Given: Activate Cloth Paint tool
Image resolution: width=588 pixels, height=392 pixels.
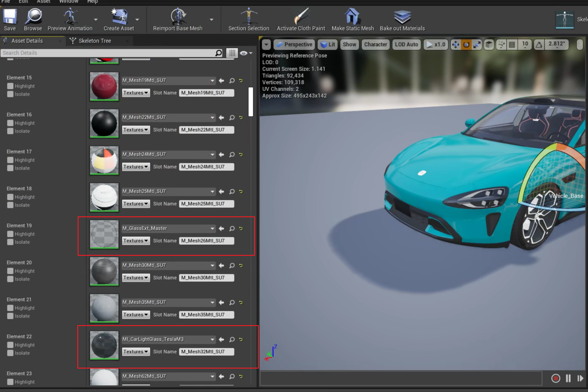Looking at the screenshot, I should click(301, 17).
